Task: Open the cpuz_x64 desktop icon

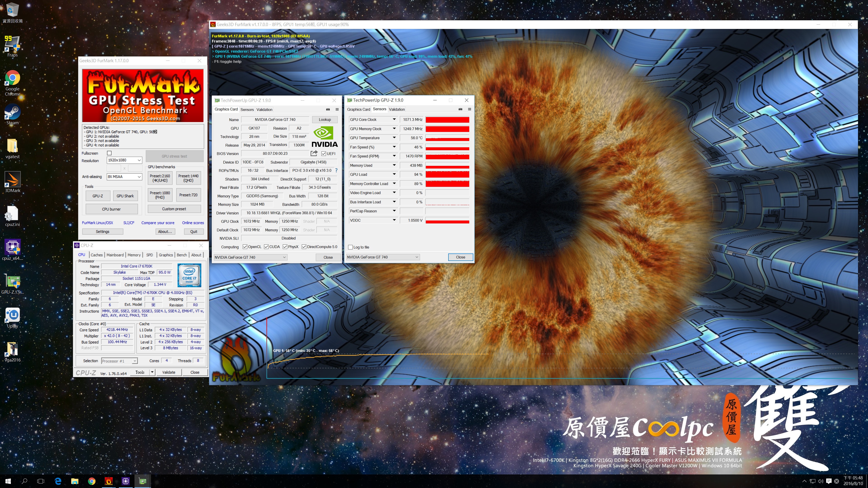Action: coord(12,250)
